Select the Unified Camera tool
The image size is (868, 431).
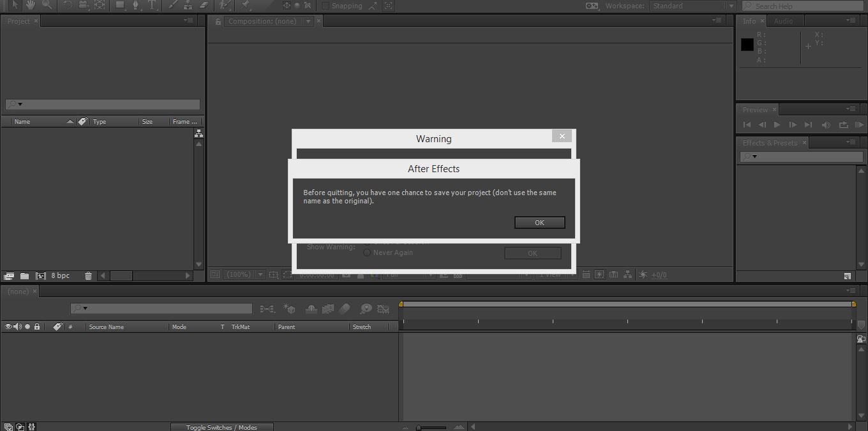tap(84, 5)
